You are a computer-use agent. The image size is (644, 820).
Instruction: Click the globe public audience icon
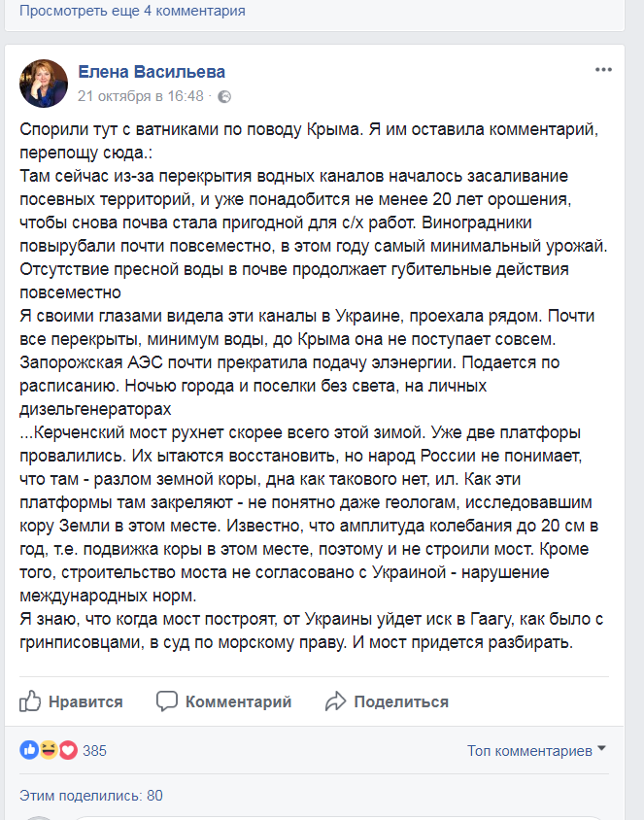click(224, 97)
